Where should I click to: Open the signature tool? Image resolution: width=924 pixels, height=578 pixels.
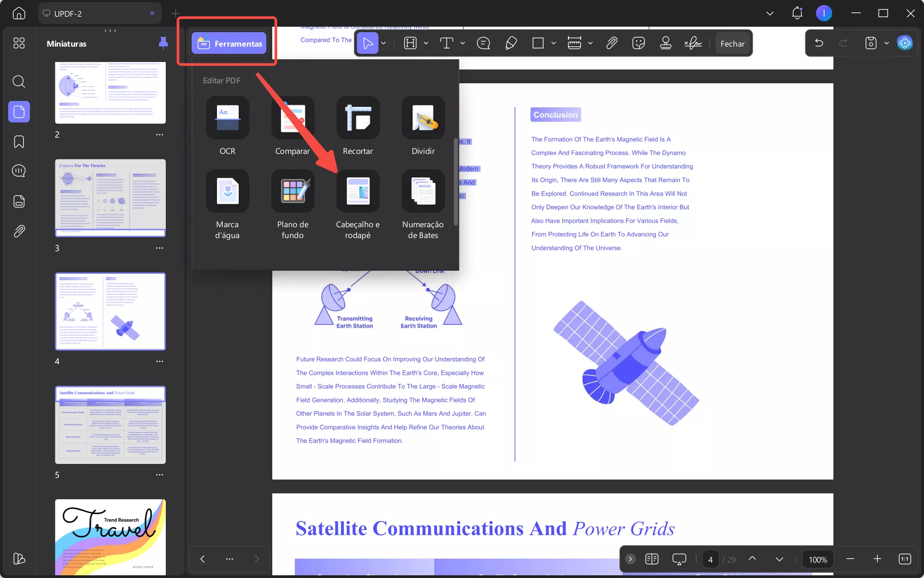click(693, 43)
